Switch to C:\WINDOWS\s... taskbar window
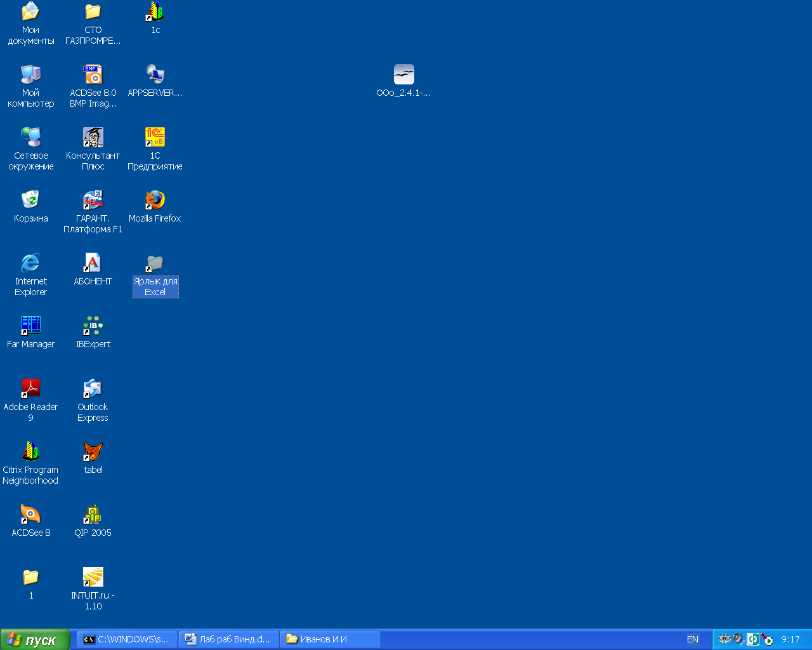 [128, 640]
